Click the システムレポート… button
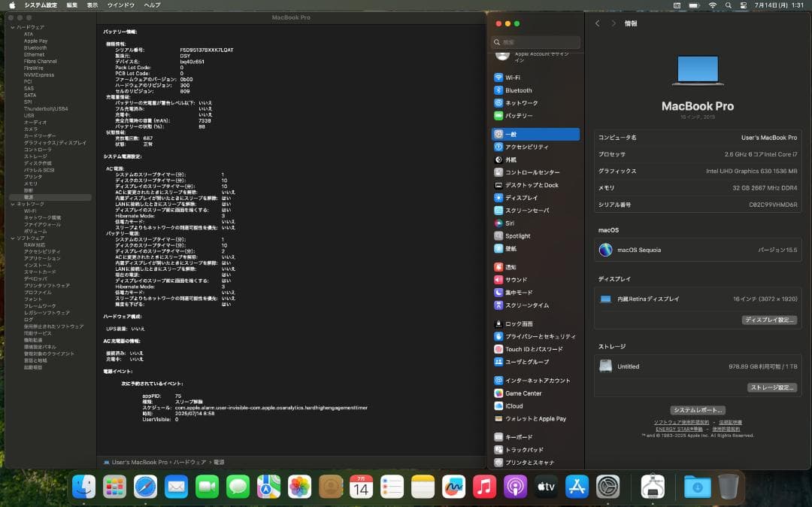 tap(698, 410)
